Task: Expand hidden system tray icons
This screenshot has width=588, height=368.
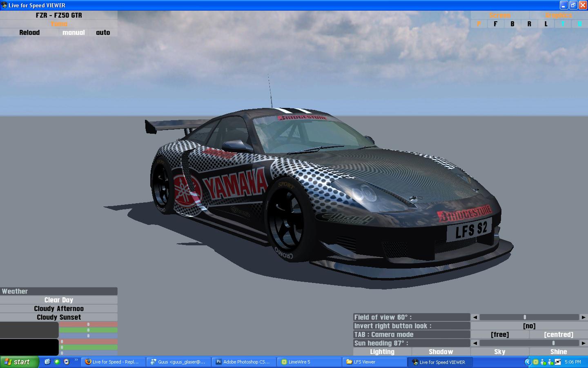Action: click(528, 362)
